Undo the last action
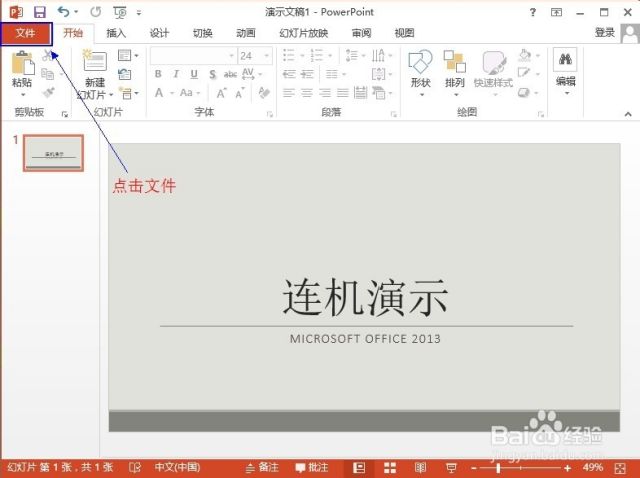Image resolution: width=640 pixels, height=478 pixels. tap(64, 11)
